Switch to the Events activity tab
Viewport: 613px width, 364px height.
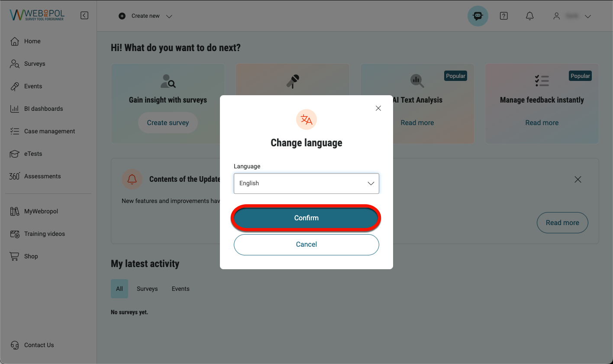(x=181, y=289)
